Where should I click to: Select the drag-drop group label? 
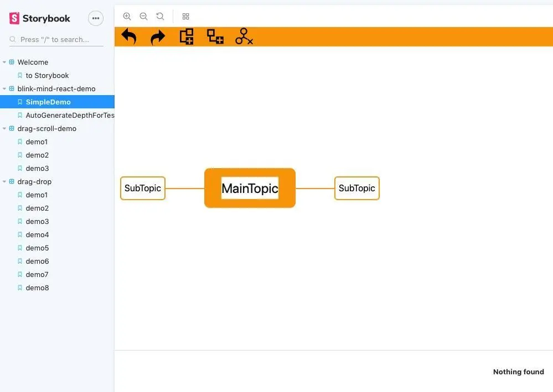(34, 182)
